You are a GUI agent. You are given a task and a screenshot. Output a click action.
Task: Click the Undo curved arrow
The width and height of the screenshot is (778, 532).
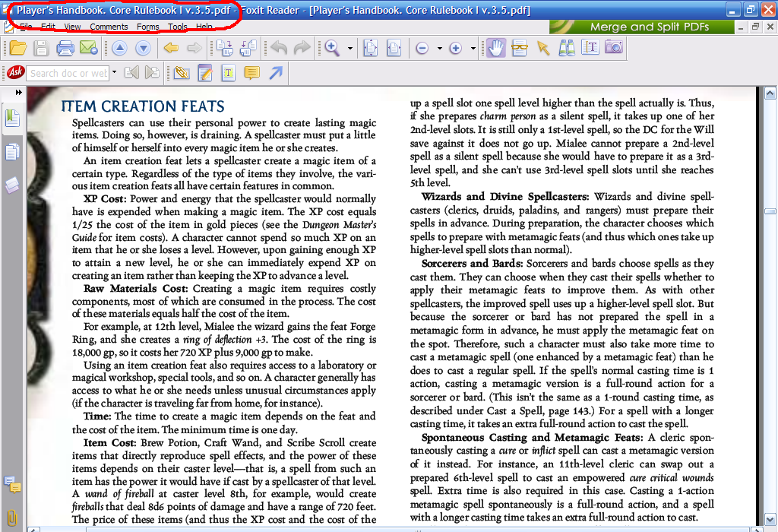[x=279, y=48]
